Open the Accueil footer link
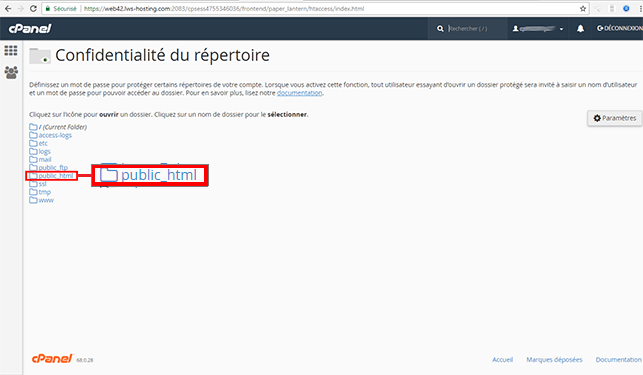 click(502, 360)
